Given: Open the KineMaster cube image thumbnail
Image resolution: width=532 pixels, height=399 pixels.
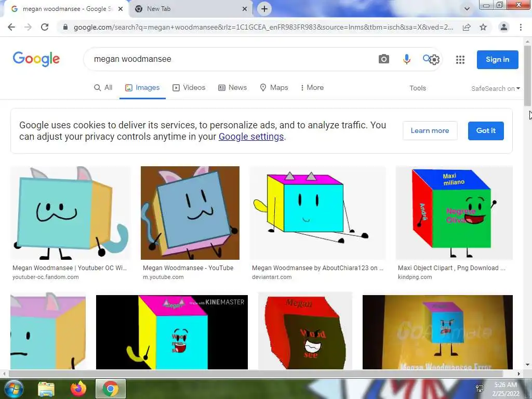Looking at the screenshot, I should 171,332.
